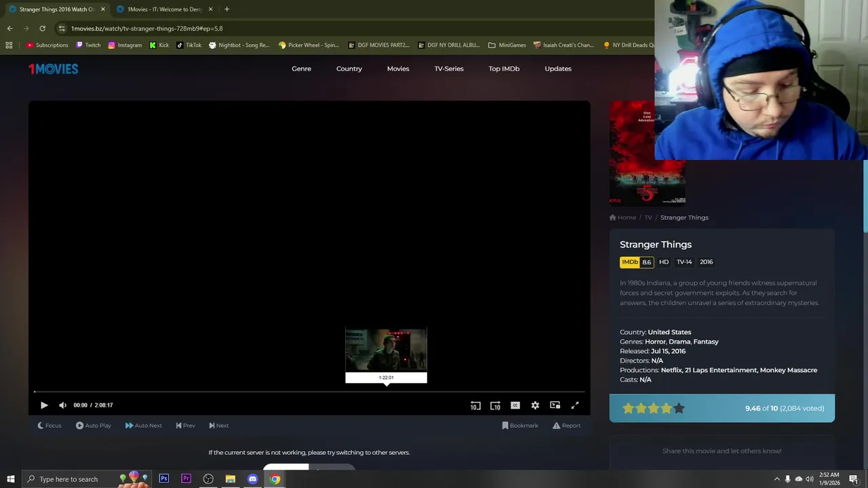Toggle Focus mode below player

[x=50, y=426]
